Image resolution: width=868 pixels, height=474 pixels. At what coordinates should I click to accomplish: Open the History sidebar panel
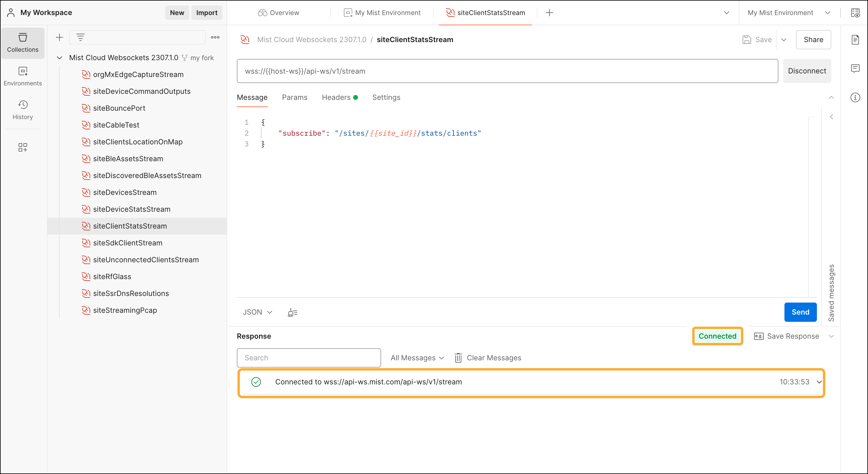23,110
